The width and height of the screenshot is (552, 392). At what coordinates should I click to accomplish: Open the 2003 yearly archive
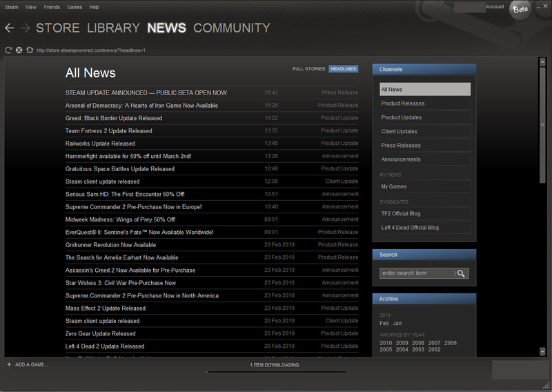[x=418, y=350]
